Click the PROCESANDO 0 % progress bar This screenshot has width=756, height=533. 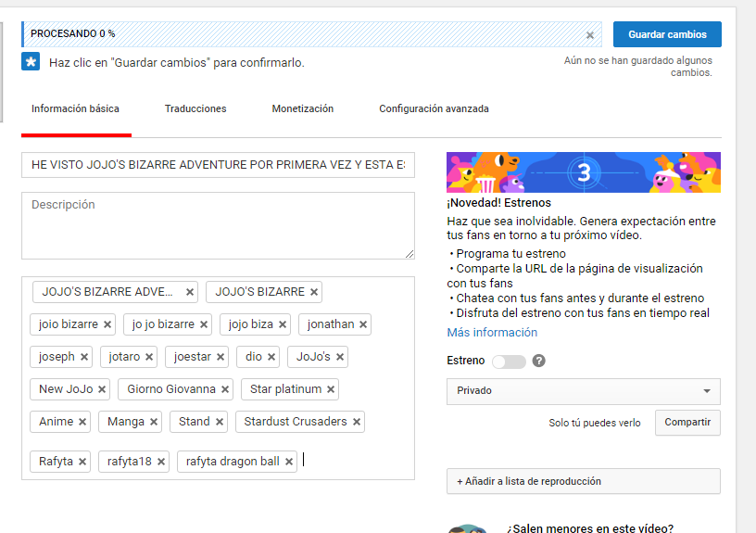click(311, 34)
